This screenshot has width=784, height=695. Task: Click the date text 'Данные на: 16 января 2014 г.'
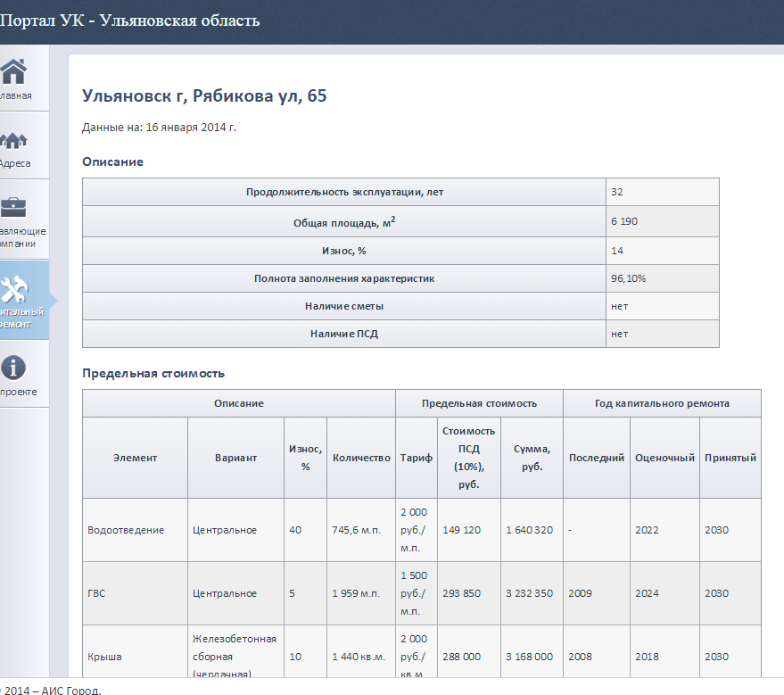coord(159,128)
